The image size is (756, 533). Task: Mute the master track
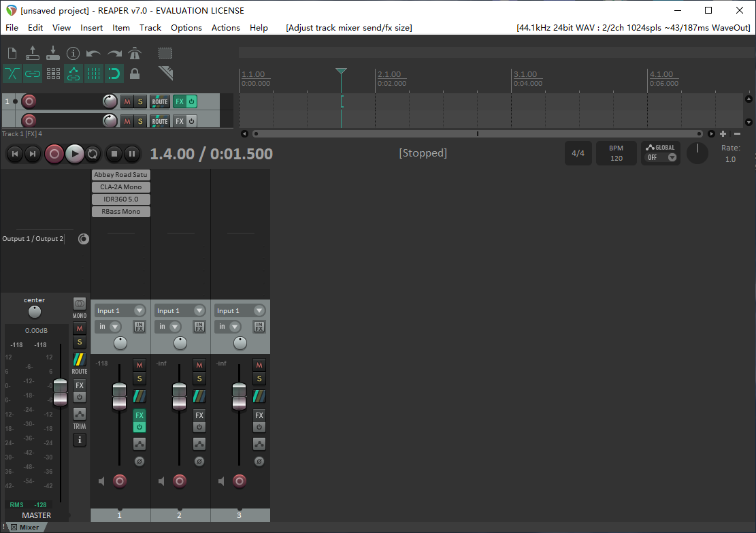click(80, 329)
